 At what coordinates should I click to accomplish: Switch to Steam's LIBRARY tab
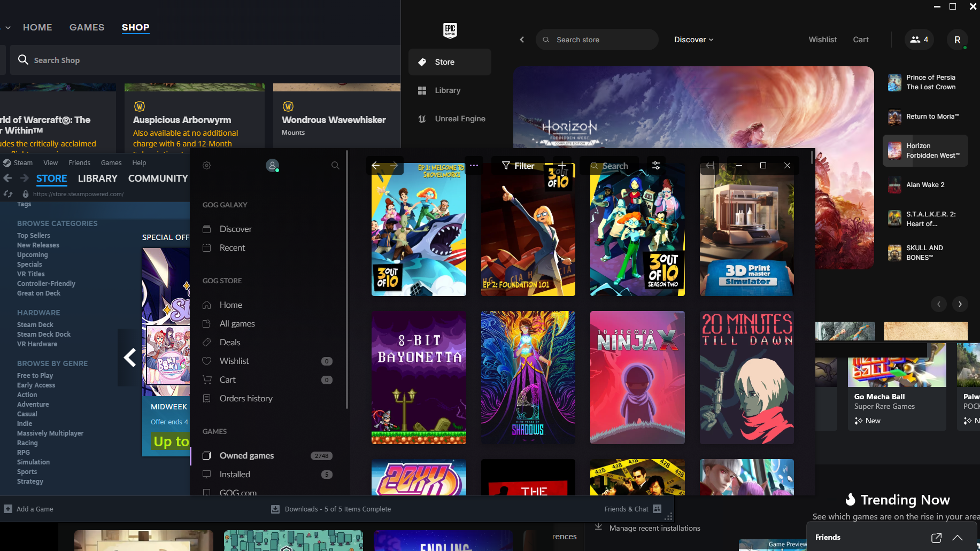coord(97,178)
